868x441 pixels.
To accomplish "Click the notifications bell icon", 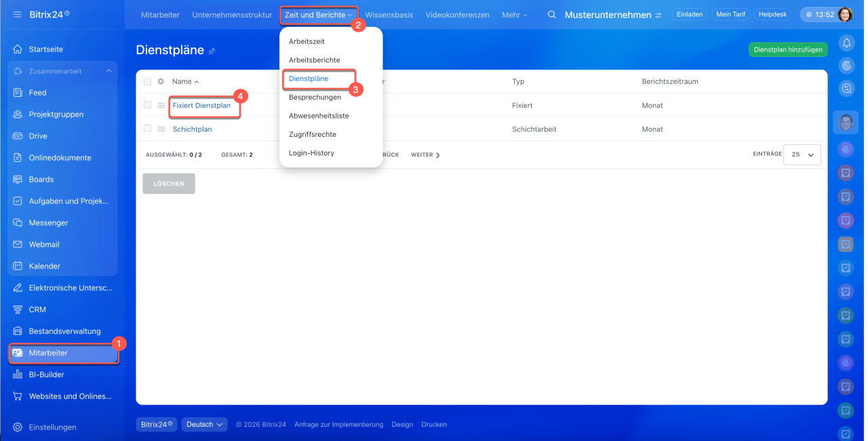I will click(846, 43).
